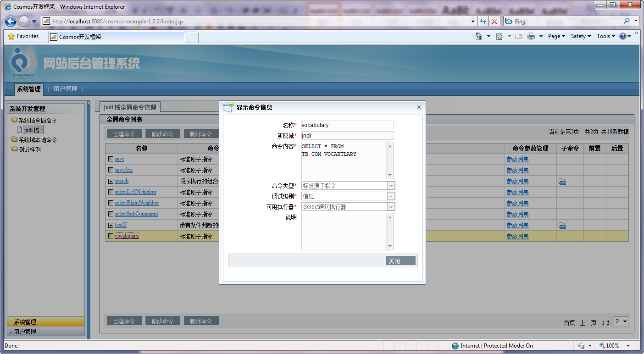Click the stop loading X icon
The width and height of the screenshot is (644, 354).
click(x=494, y=22)
